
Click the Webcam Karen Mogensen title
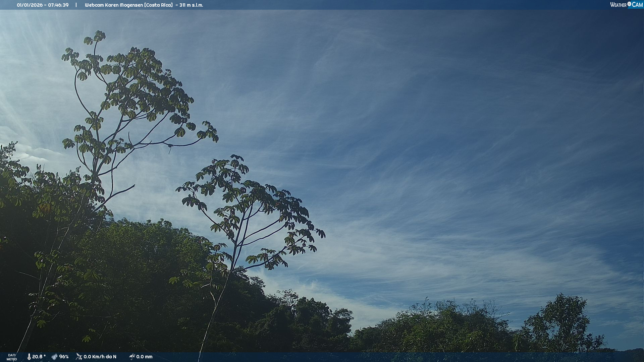[114, 5]
